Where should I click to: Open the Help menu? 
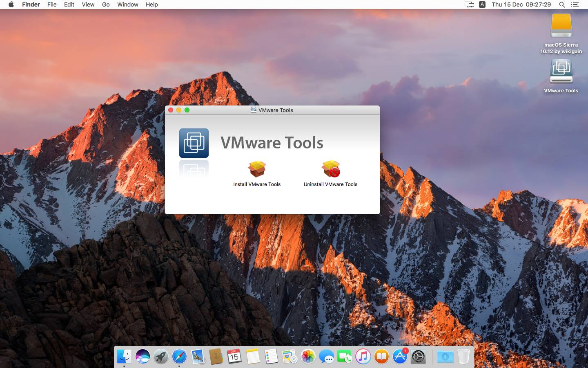[x=152, y=4]
